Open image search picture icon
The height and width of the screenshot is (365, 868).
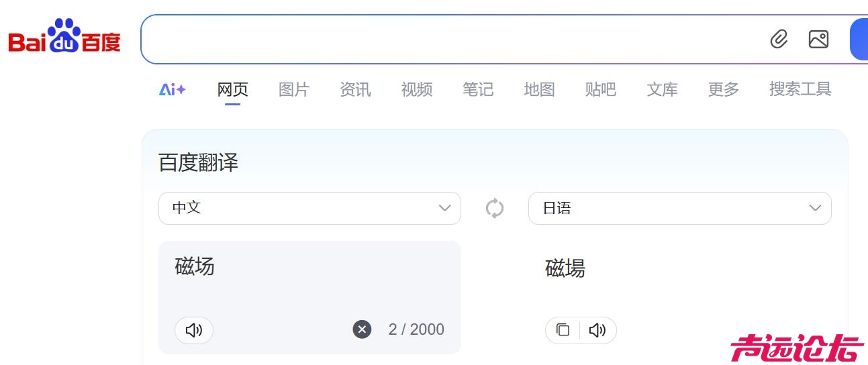[818, 39]
